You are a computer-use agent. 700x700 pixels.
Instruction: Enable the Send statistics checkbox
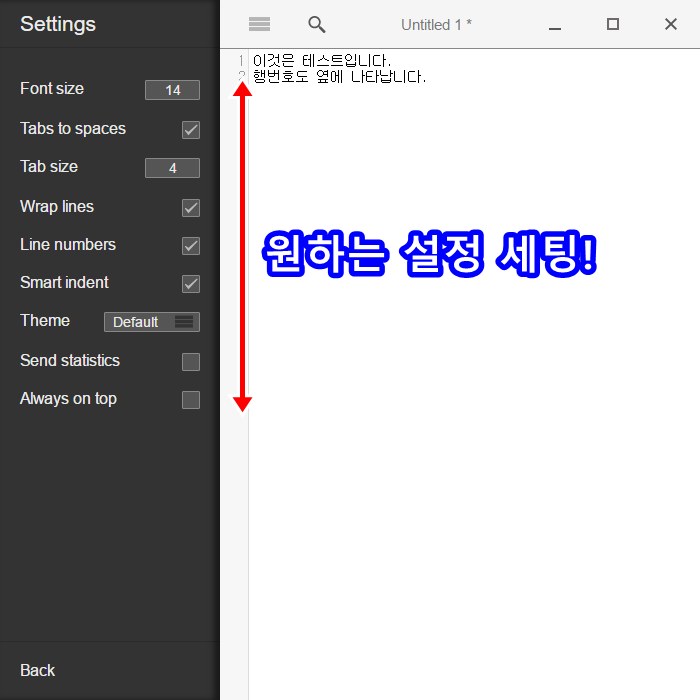191,362
